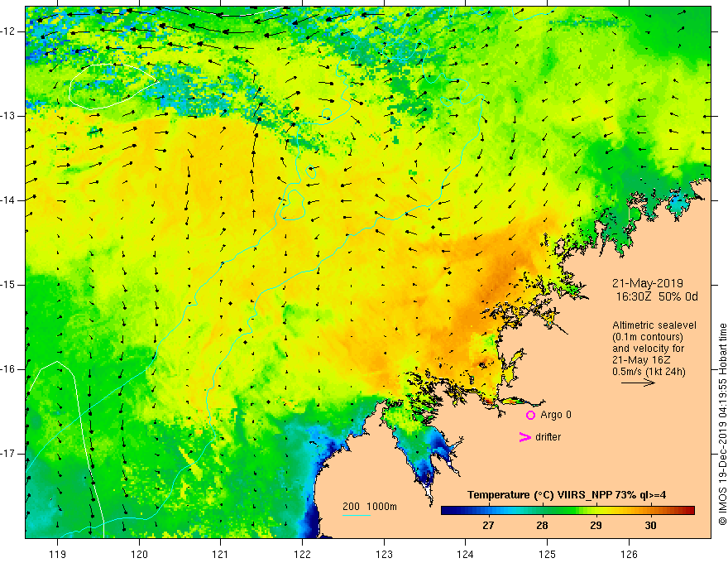The image size is (728, 563).
Task: Click the longitude label 120
Action: coord(139,554)
